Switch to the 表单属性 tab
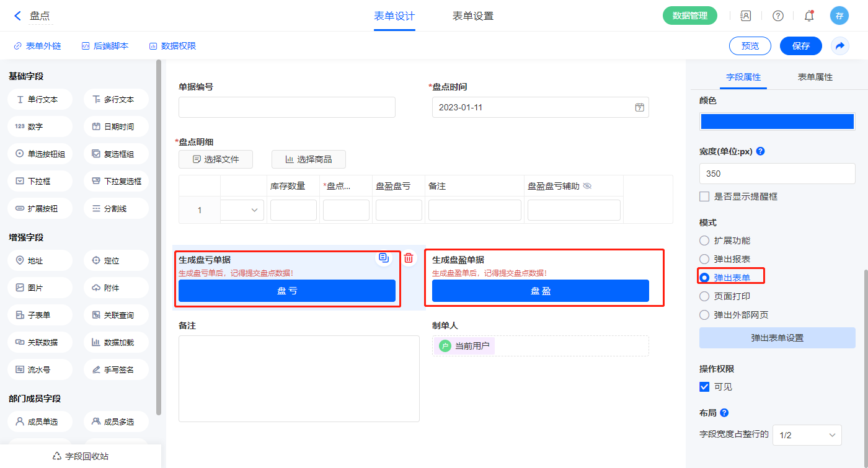 pyautogui.click(x=815, y=77)
